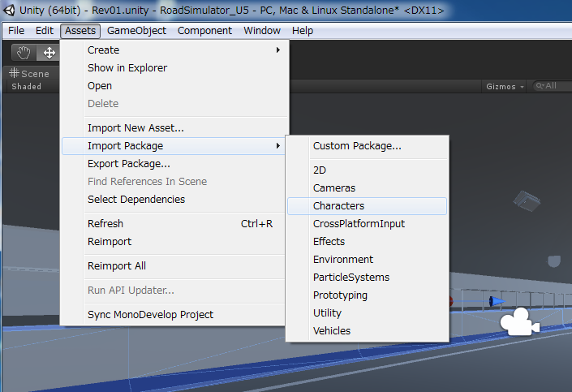The height and width of the screenshot is (392, 572).
Task: Import the Effects package
Action: [368, 242]
